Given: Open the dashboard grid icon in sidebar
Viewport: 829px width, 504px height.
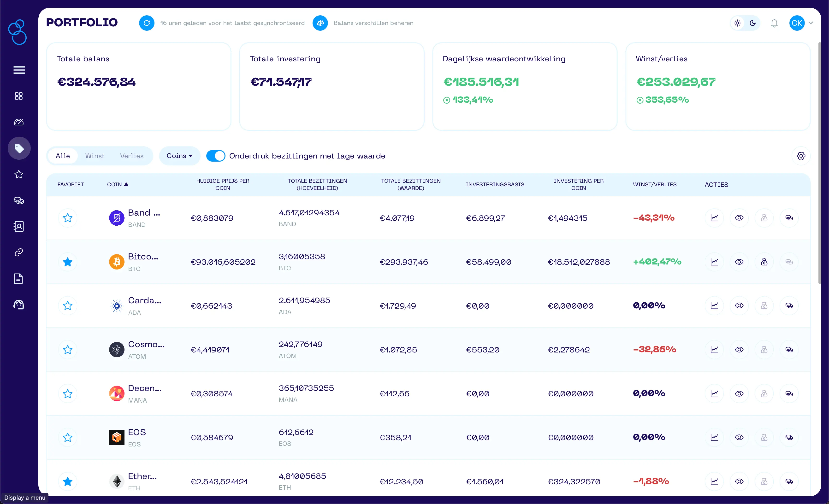Looking at the screenshot, I should (x=19, y=96).
